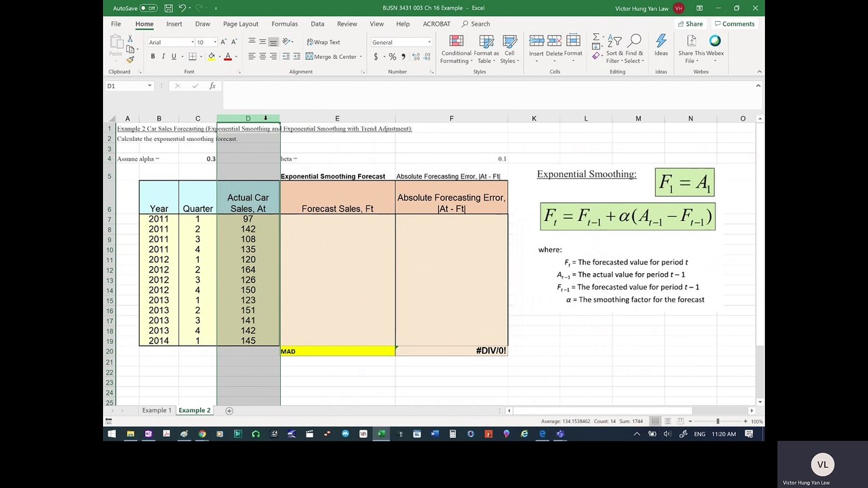Screen dimensions: 868x488
Task: Toggle Align Left for cell text
Action: [x=252, y=57]
